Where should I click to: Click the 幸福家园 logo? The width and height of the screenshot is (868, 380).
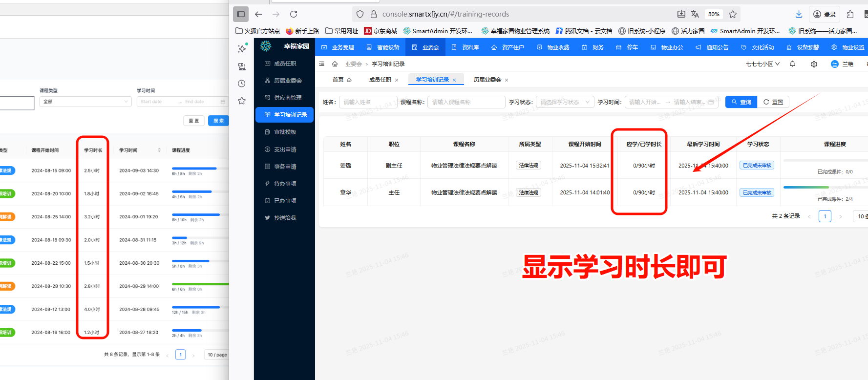point(285,46)
